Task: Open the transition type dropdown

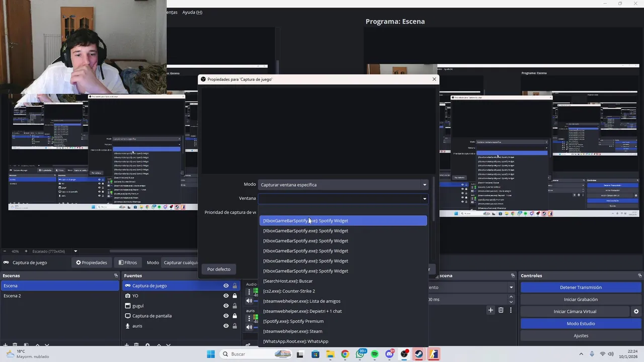Action: 511,287
